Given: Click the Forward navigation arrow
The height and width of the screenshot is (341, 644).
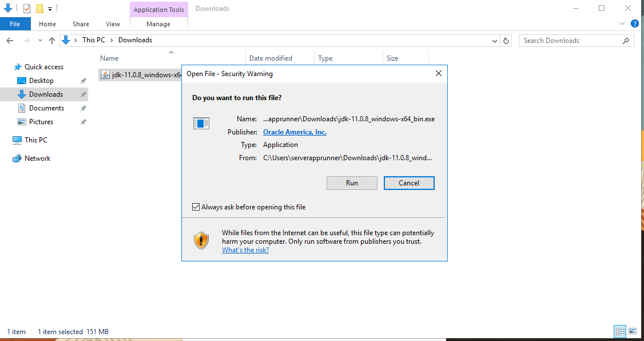Looking at the screenshot, I should pyautogui.click(x=27, y=40).
